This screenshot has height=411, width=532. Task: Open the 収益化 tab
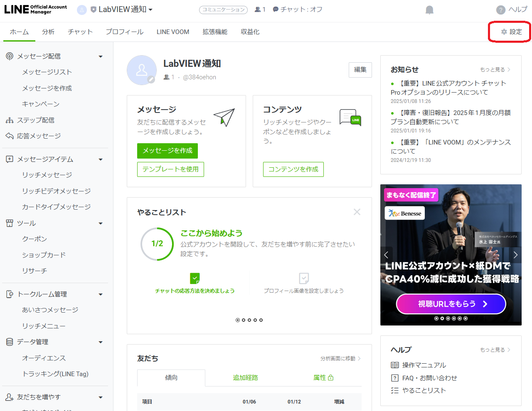point(250,32)
